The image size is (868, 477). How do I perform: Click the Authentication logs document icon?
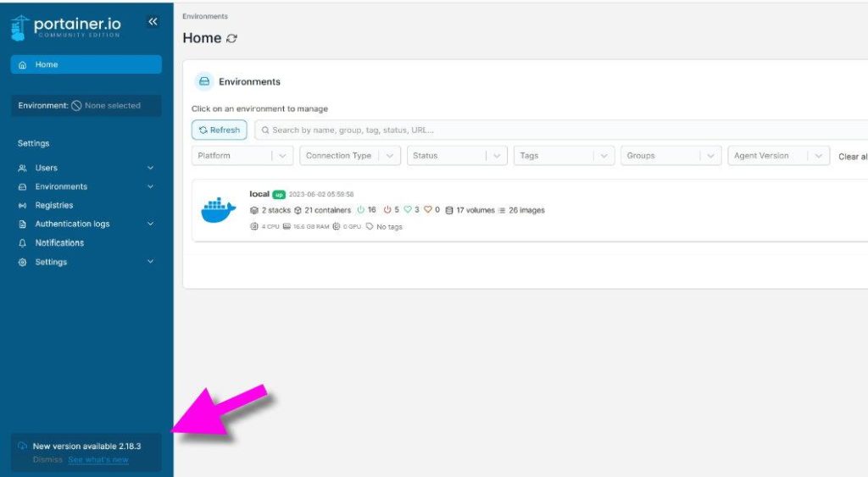pos(23,225)
